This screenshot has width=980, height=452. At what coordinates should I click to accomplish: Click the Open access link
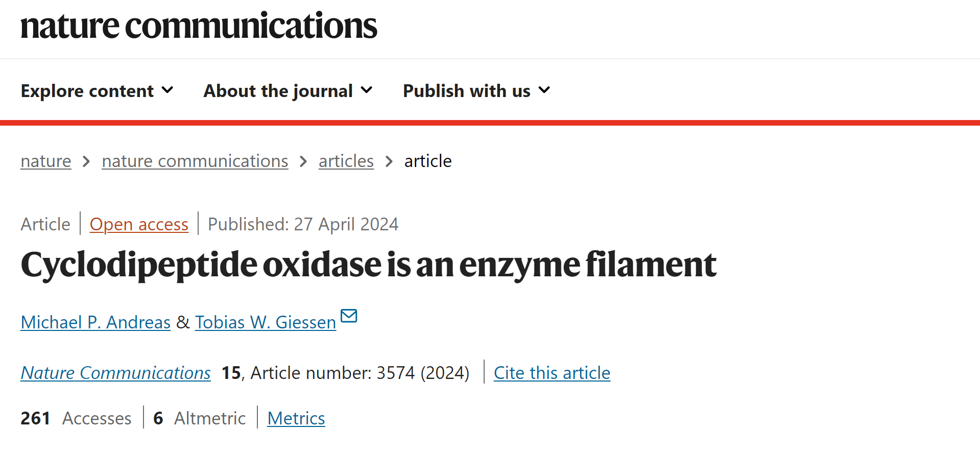click(x=139, y=224)
